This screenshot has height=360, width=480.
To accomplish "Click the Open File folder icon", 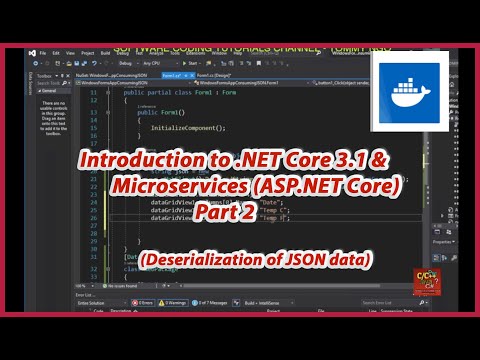I will tap(69, 63).
